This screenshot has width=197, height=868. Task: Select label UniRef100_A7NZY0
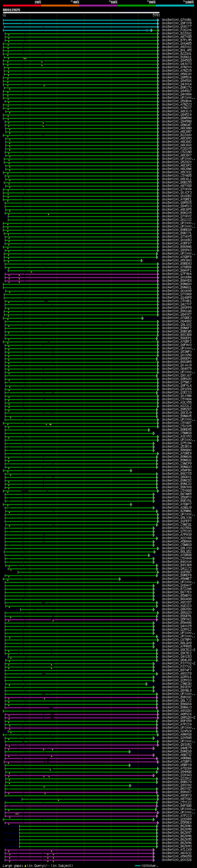(176, 67)
